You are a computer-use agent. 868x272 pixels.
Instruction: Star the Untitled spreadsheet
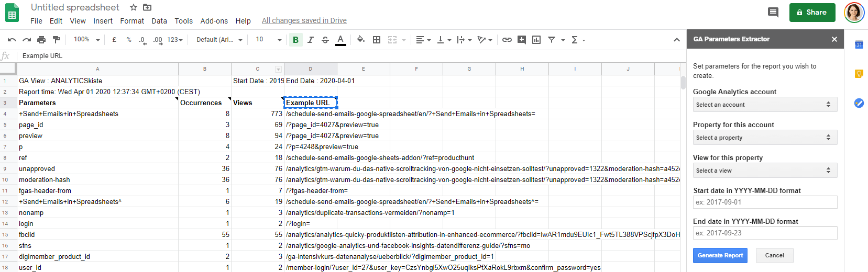(134, 7)
